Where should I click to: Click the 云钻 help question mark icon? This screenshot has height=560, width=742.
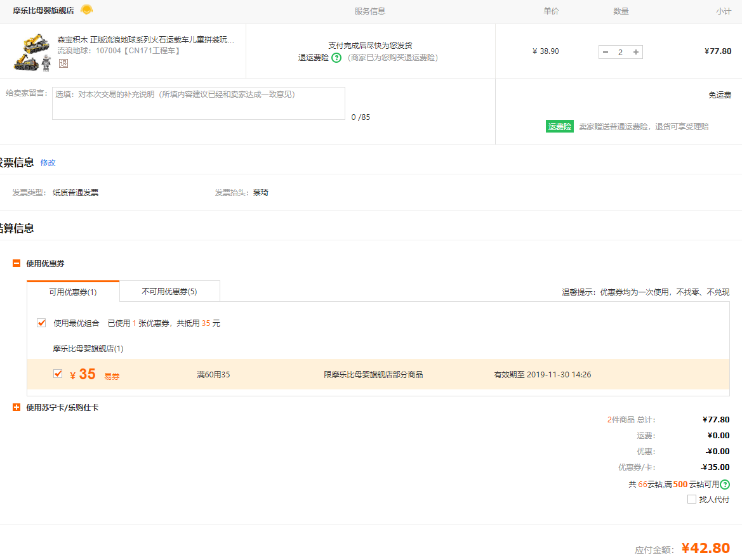pos(725,485)
